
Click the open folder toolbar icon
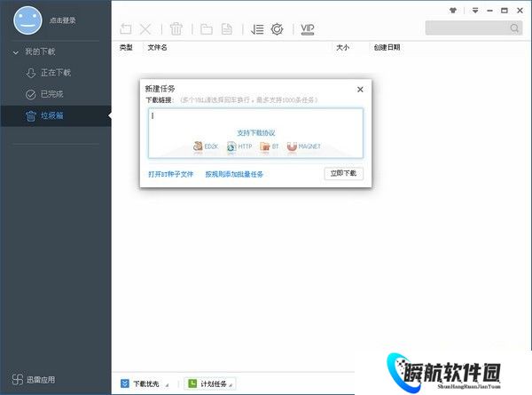[206, 29]
